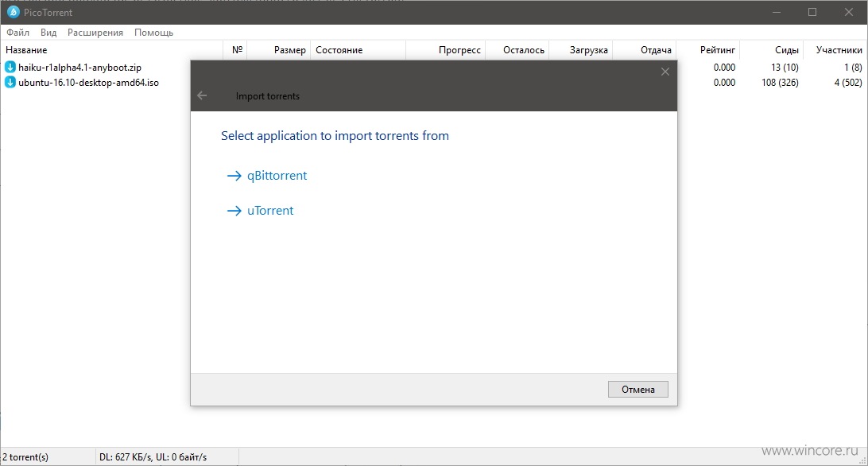Sort by the Участники column header

[x=835, y=50]
